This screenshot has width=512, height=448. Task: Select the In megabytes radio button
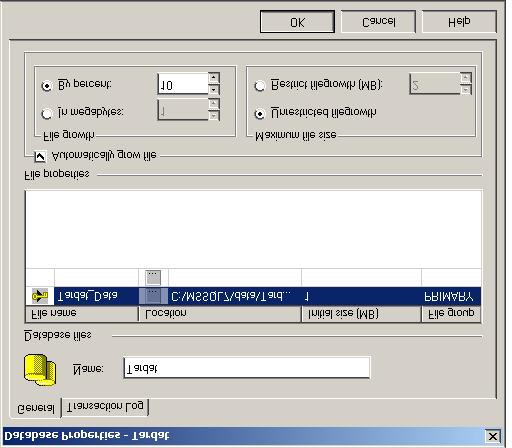pyautogui.click(x=47, y=114)
